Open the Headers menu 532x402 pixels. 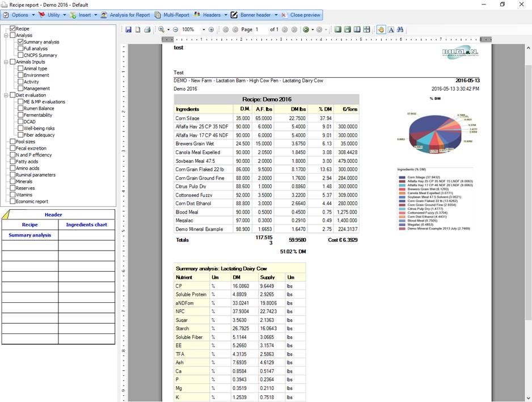pos(212,15)
